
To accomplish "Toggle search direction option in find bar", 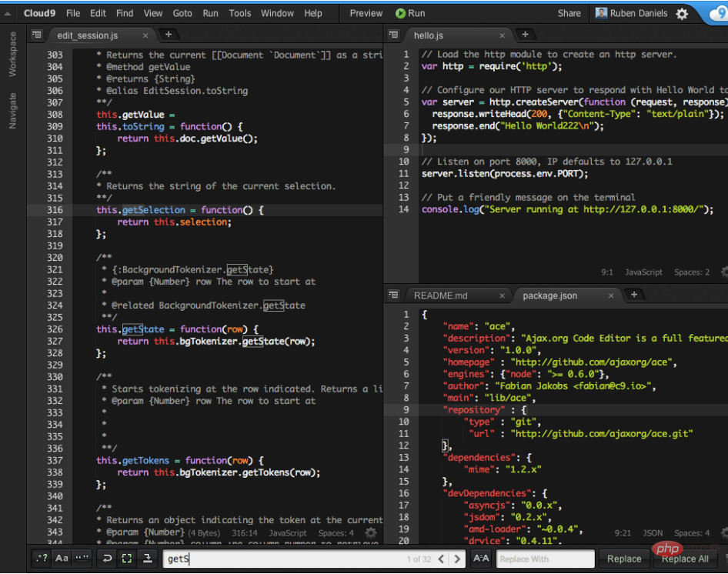I will [x=147, y=558].
